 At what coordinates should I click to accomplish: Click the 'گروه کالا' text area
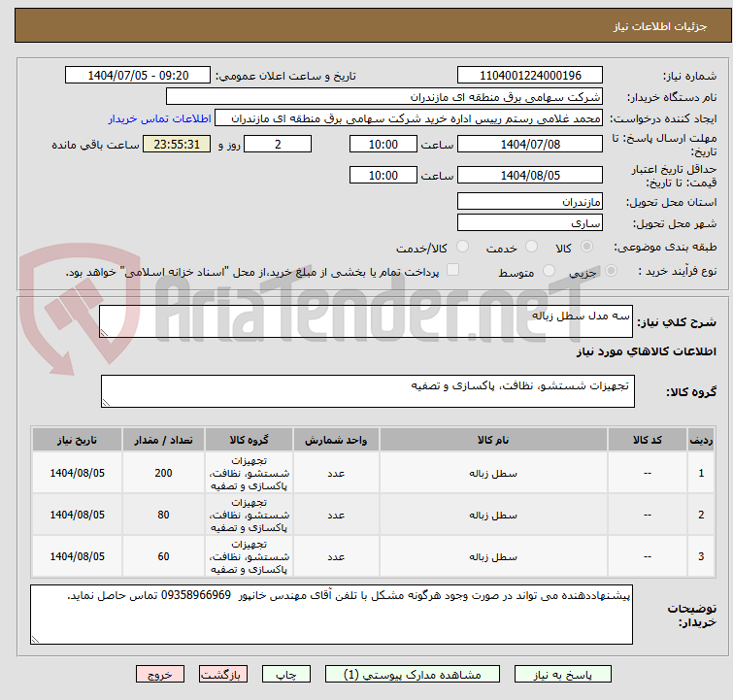367,391
